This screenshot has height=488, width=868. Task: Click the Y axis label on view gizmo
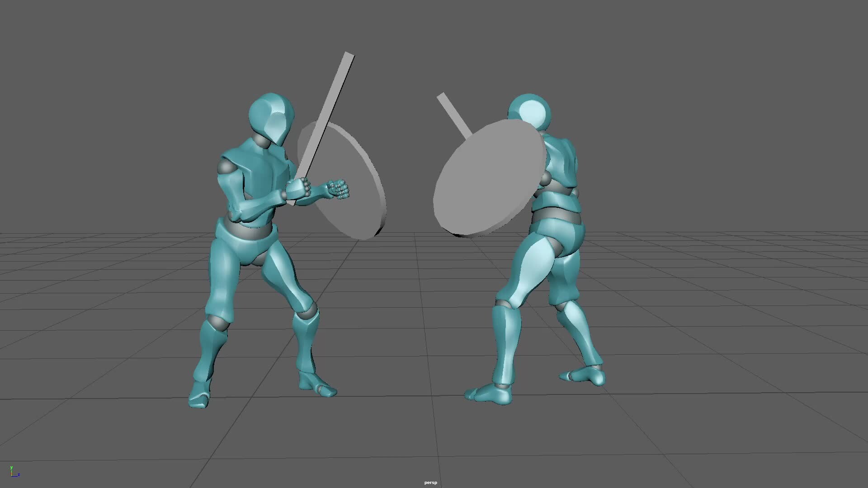pos(11,468)
